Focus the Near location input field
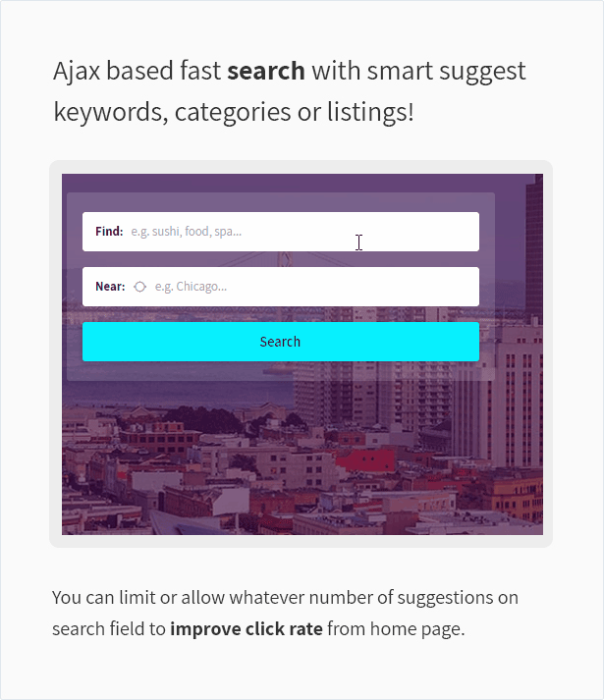The image size is (604, 700). 281,287
